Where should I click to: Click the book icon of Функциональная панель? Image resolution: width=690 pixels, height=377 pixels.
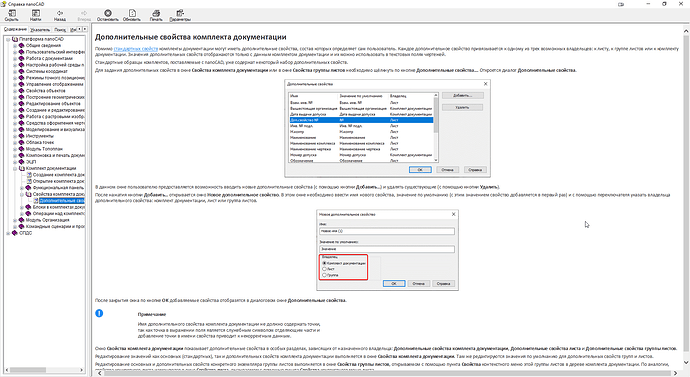(29, 187)
